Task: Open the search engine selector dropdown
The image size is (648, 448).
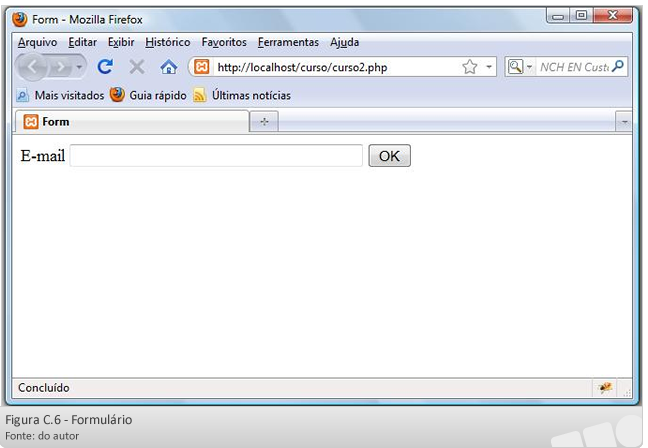Action: click(x=519, y=67)
